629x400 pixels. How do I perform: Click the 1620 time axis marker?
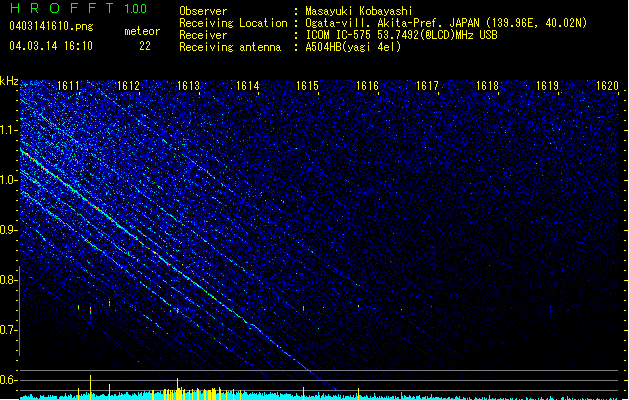point(608,86)
